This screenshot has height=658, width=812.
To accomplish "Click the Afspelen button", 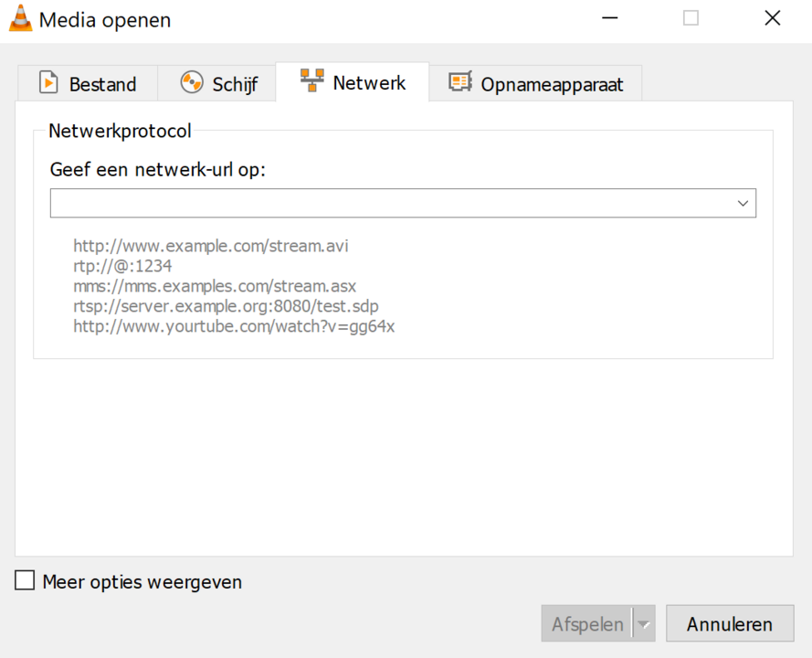I will click(587, 625).
